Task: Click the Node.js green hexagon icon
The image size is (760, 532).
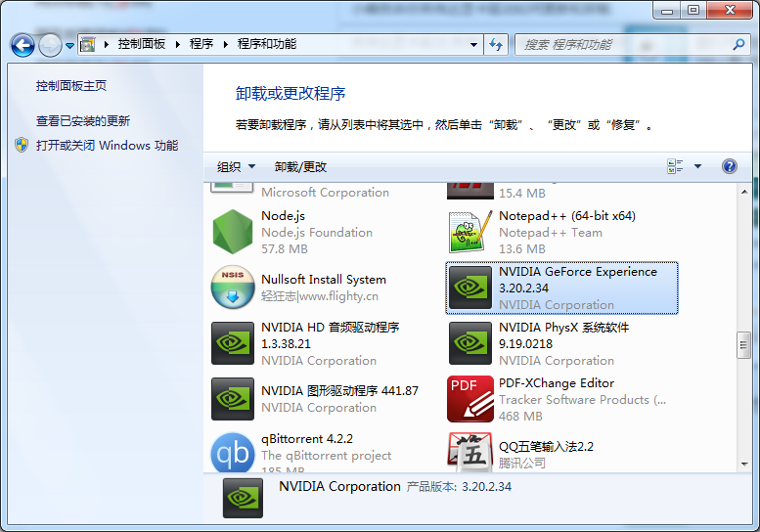Action: click(x=233, y=232)
